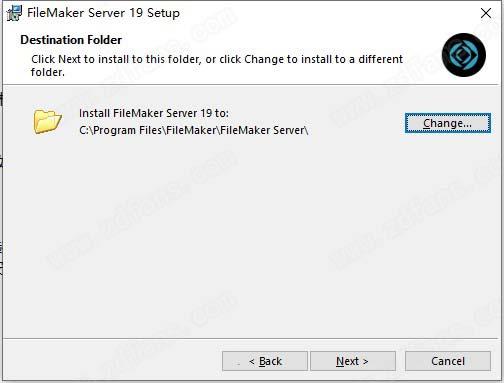Close the FileMaker Server 19 Setup window

486,13
